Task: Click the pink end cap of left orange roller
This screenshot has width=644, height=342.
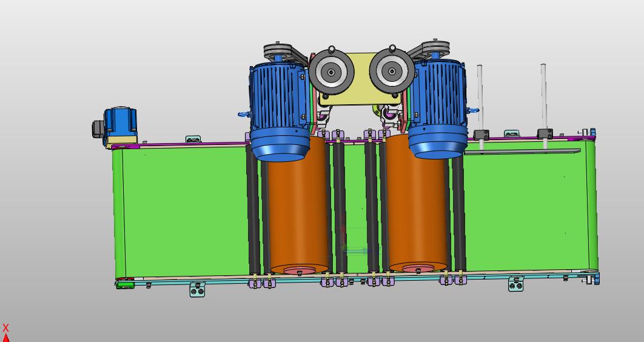Action: click(x=300, y=270)
